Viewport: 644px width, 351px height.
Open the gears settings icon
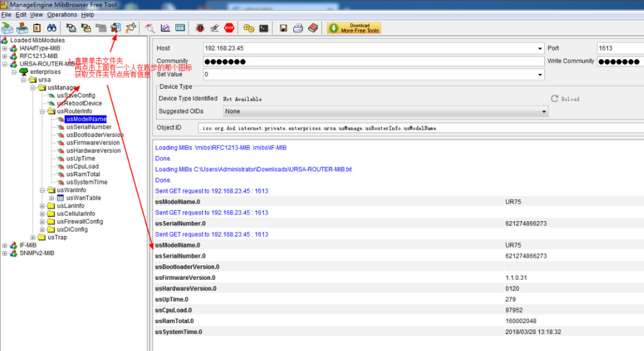coord(249,28)
